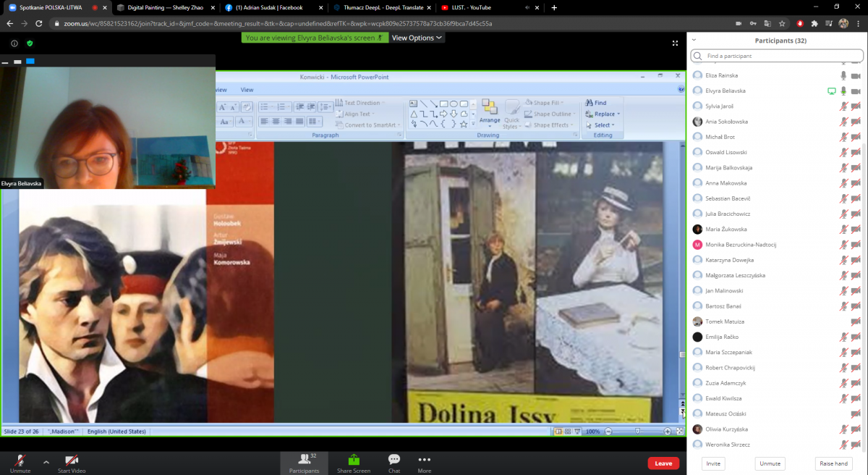Viewport: 868px width, 475px height.
Task: Click the PowerPoint zoom in plus button
Action: point(668,432)
